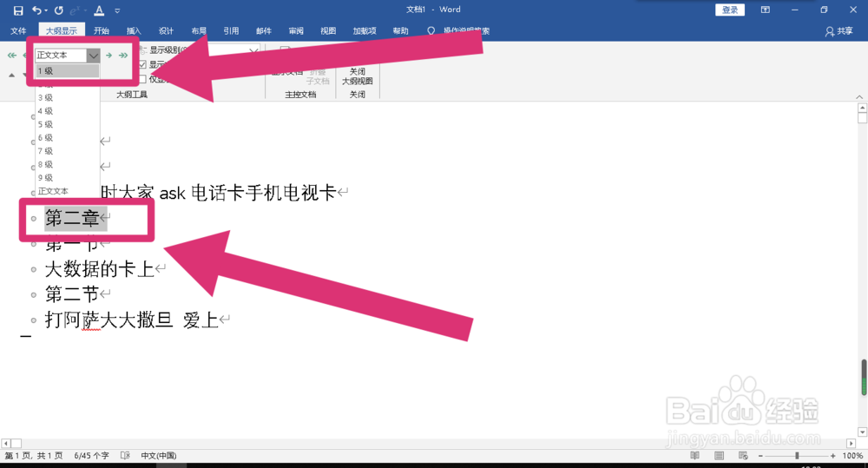
Task: Click the zoom slider handle
Action: point(797,455)
